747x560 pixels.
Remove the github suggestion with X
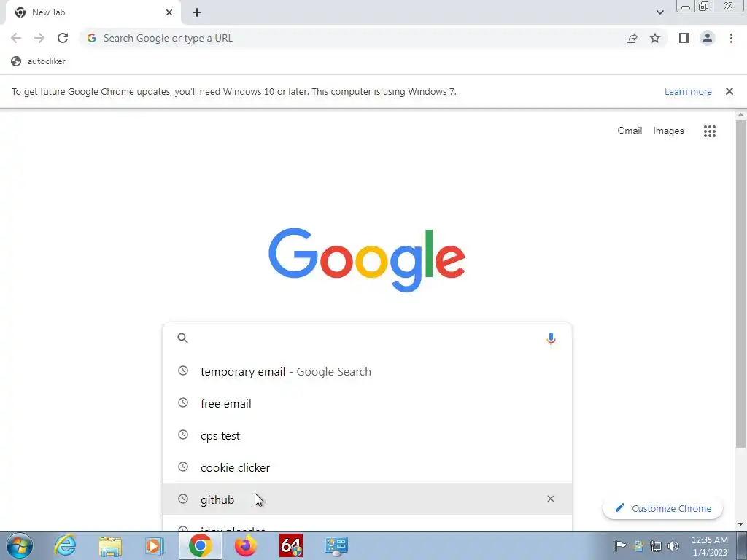[x=551, y=499]
